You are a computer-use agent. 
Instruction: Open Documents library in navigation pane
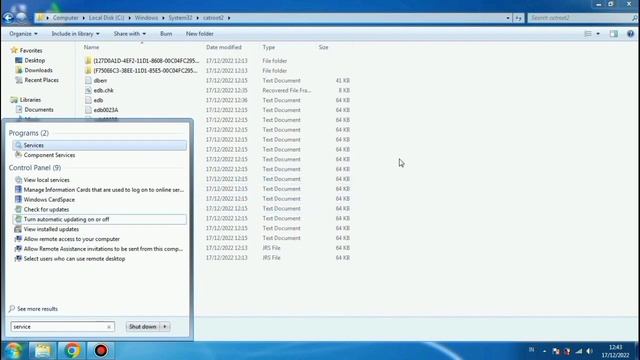coord(39,109)
